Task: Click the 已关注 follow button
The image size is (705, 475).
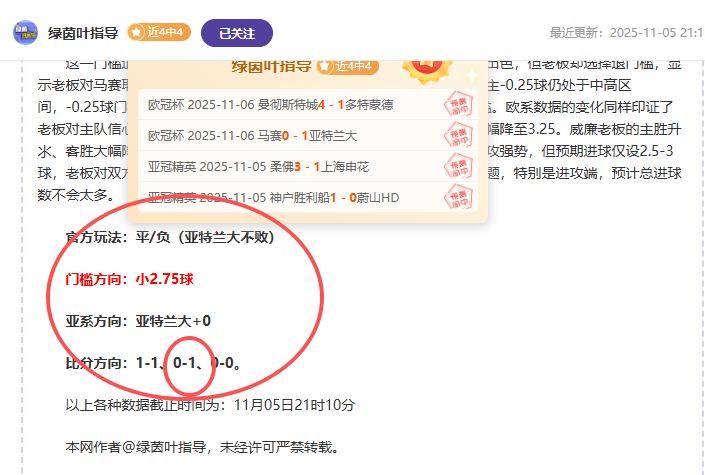Action: [x=237, y=33]
